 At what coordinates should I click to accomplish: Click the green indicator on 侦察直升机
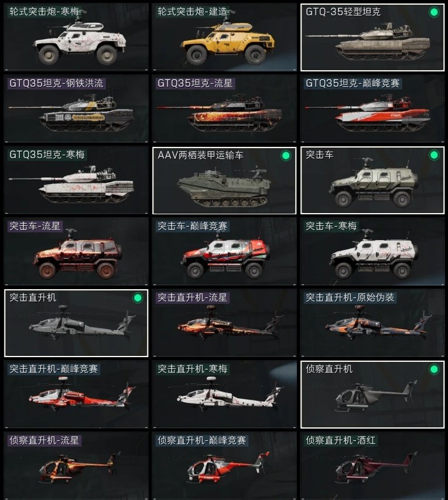tap(433, 369)
